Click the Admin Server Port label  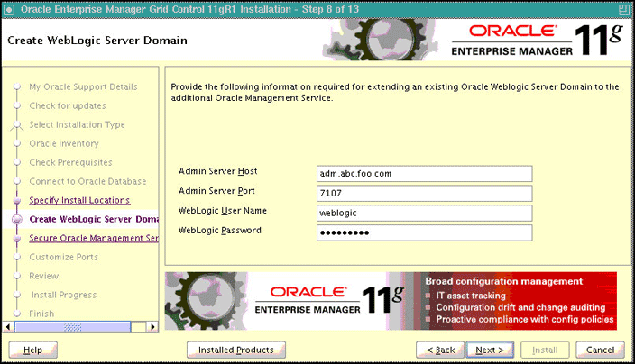(x=216, y=191)
